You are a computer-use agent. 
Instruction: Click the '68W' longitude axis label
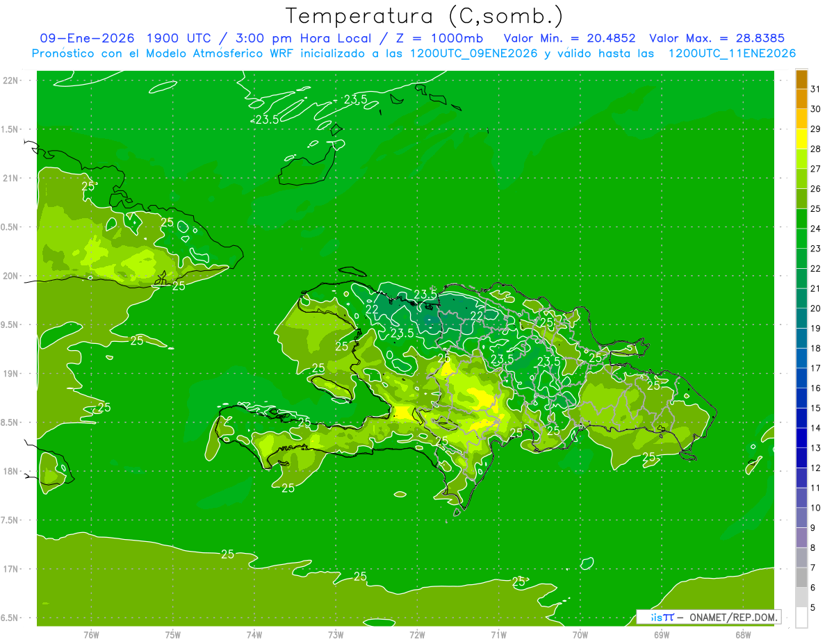click(743, 634)
